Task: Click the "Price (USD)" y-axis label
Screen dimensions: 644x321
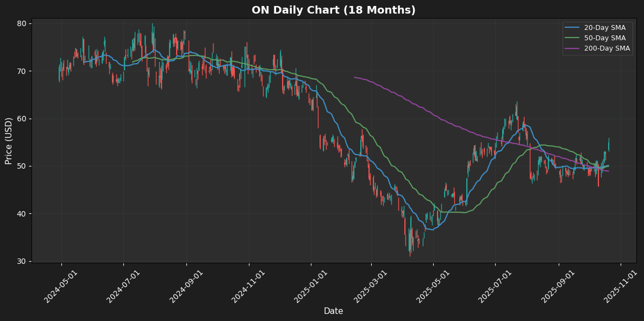Action: pyautogui.click(x=9, y=140)
